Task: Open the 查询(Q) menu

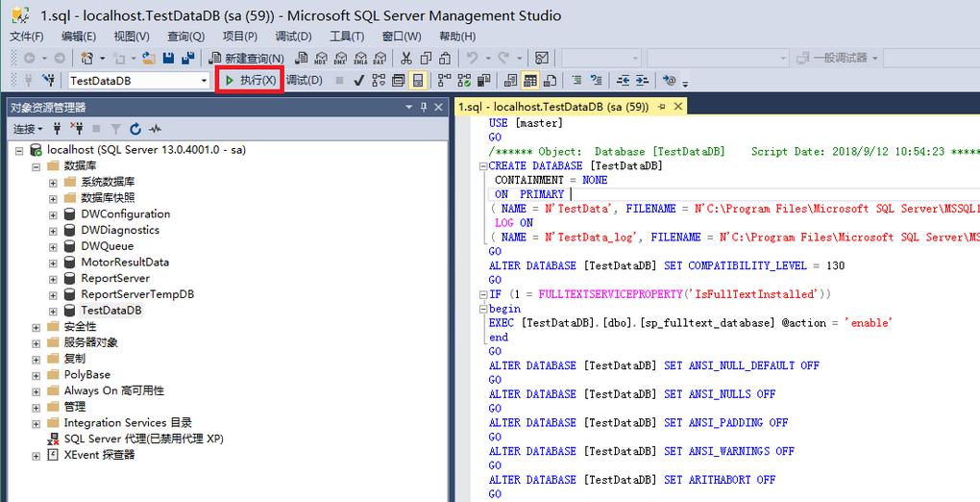Action: 186,37
